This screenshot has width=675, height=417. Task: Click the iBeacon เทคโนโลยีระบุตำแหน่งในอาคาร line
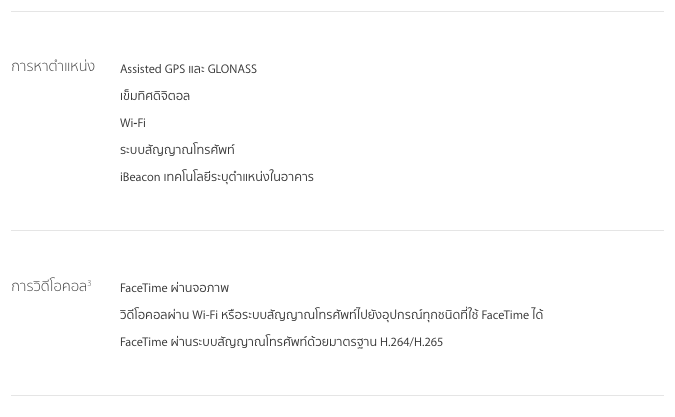217,177
